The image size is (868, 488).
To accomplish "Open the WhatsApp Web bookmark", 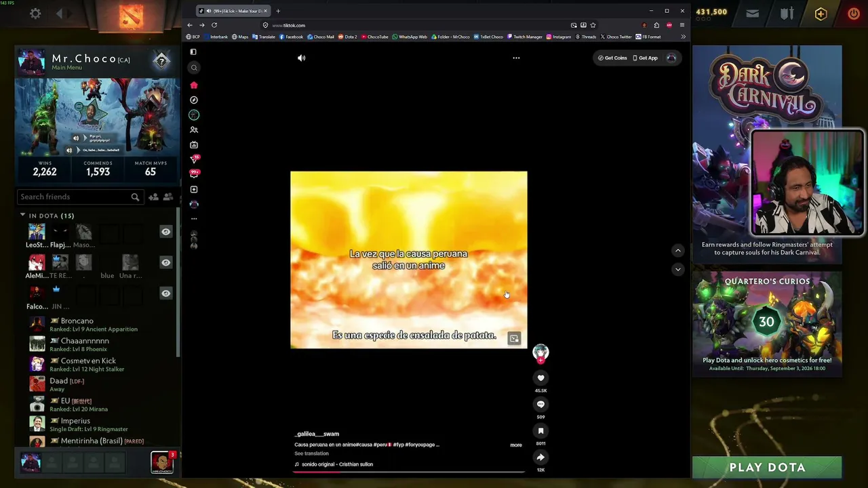I will tap(410, 37).
